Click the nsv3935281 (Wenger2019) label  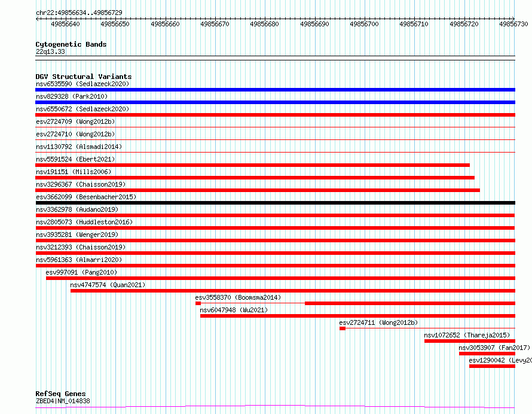77,235
